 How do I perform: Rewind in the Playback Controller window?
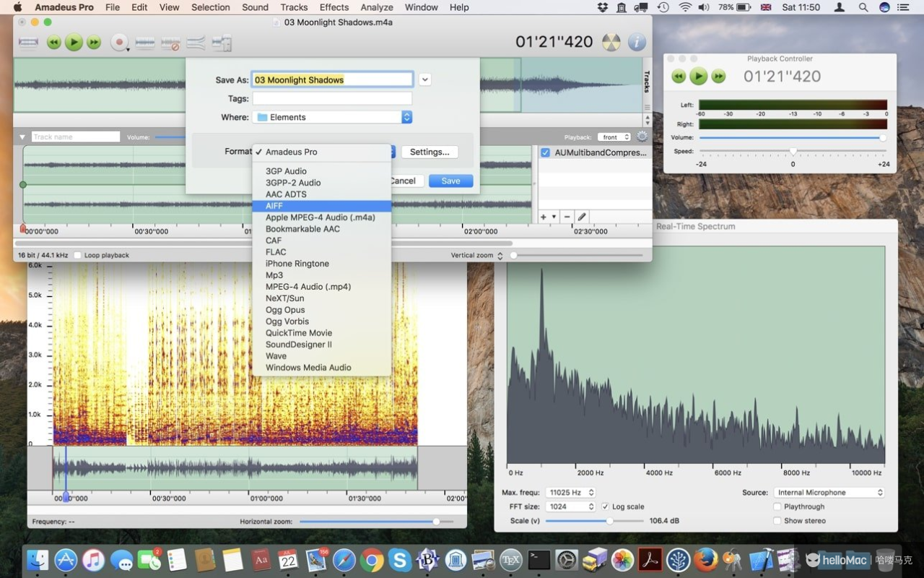click(679, 76)
